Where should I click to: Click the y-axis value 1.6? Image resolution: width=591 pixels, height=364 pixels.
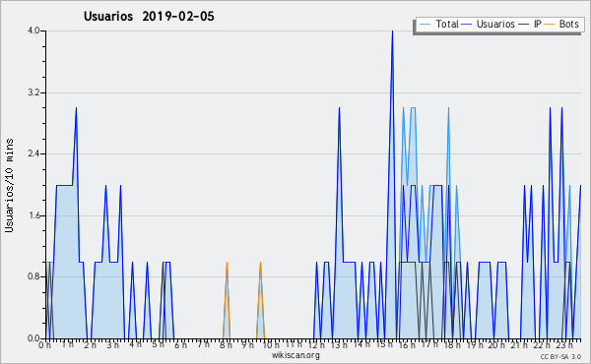pyautogui.click(x=33, y=215)
